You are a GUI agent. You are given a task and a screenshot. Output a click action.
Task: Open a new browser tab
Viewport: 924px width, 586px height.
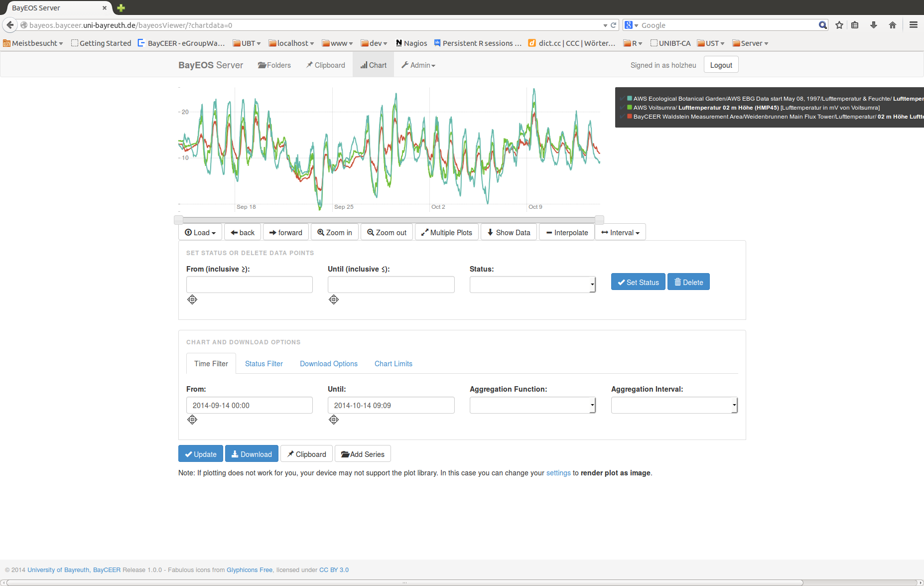(x=121, y=8)
